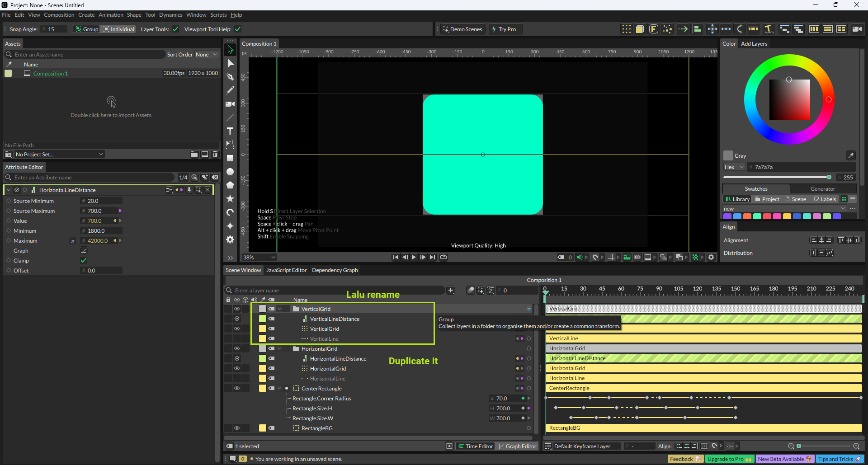Select the Camera tool
The width and height of the screenshot is (868, 465).
(x=230, y=104)
